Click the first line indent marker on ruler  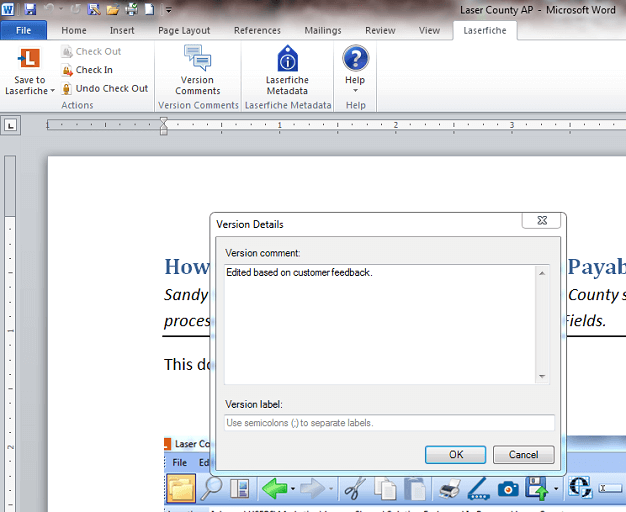[x=164, y=121]
